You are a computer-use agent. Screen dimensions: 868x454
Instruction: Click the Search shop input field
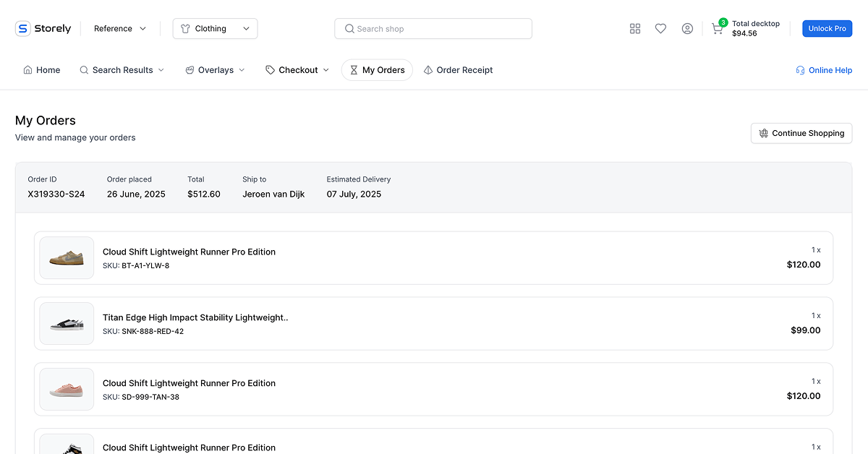tap(433, 29)
